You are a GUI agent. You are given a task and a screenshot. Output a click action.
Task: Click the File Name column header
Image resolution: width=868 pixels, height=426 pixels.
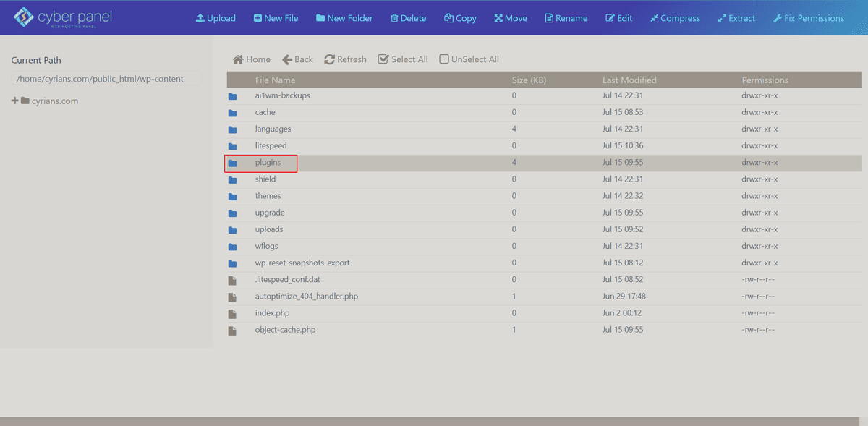[276, 80]
